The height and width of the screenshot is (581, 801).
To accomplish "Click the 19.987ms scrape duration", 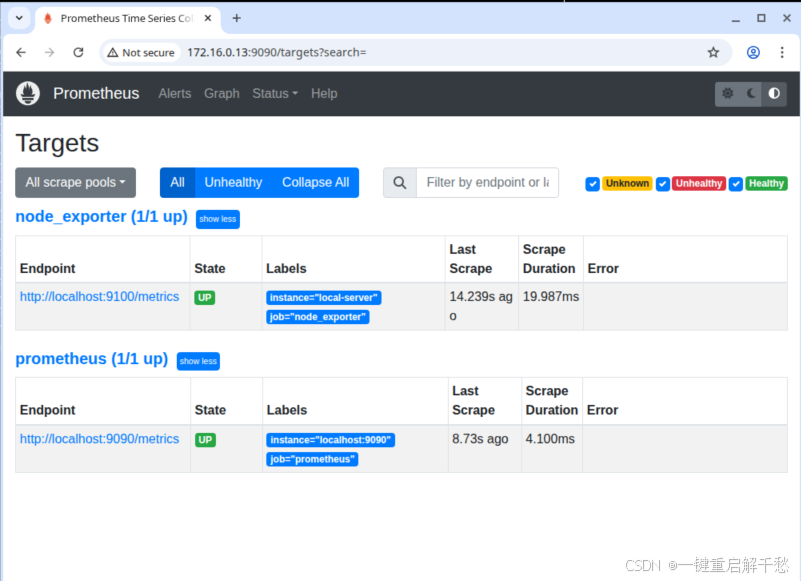I will click(x=551, y=297).
